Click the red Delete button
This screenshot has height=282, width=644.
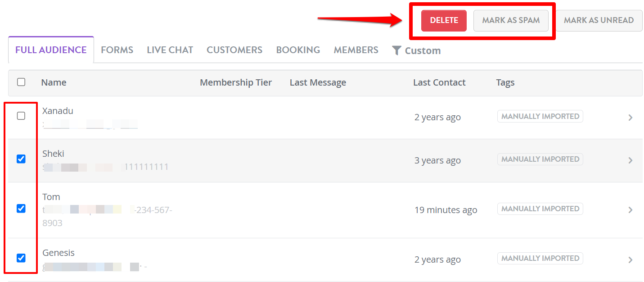pos(444,20)
